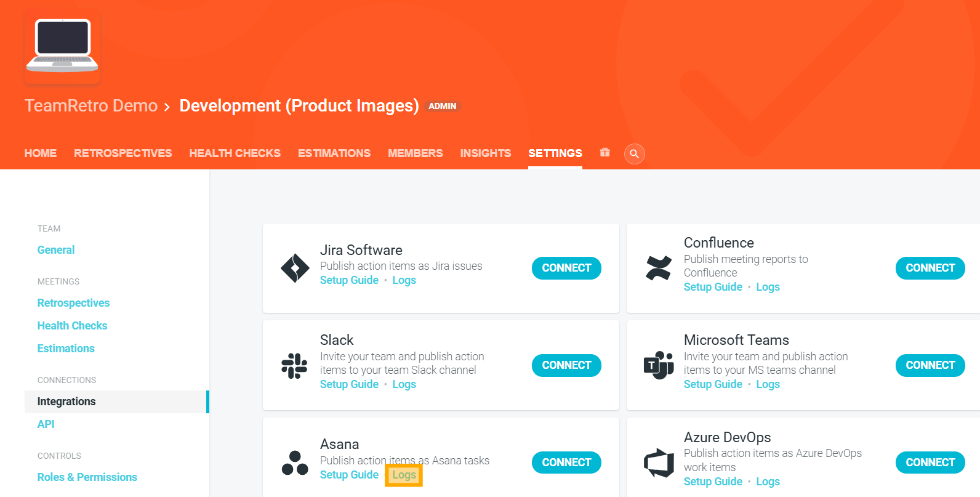Click the Slack logo icon
The image size is (980, 497).
click(294, 365)
